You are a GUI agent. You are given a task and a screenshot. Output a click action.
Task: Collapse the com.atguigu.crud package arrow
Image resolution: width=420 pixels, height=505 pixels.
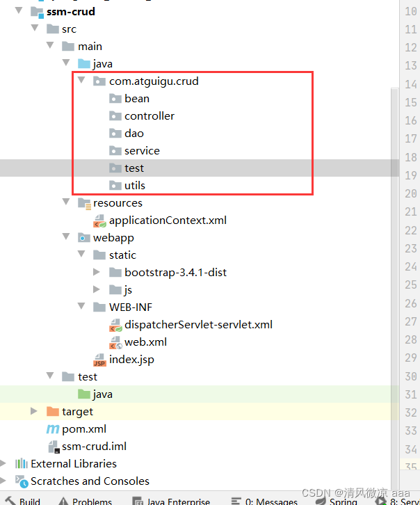(81, 80)
